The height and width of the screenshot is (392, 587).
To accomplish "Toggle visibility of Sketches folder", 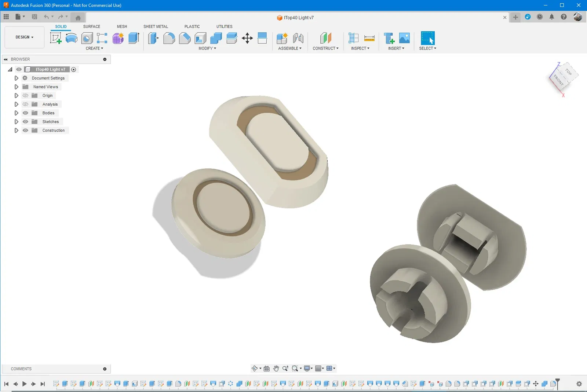I will (x=25, y=122).
